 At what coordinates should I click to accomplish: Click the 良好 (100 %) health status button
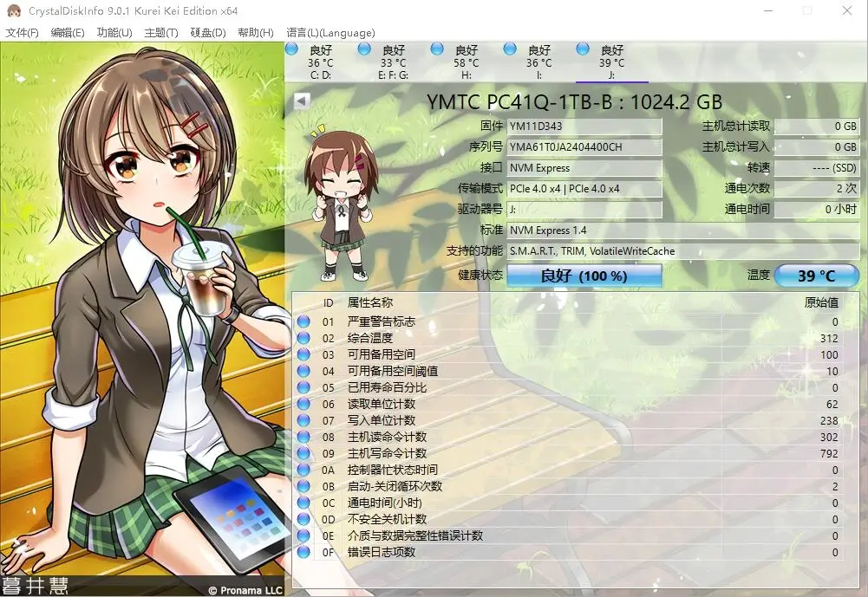tap(584, 276)
